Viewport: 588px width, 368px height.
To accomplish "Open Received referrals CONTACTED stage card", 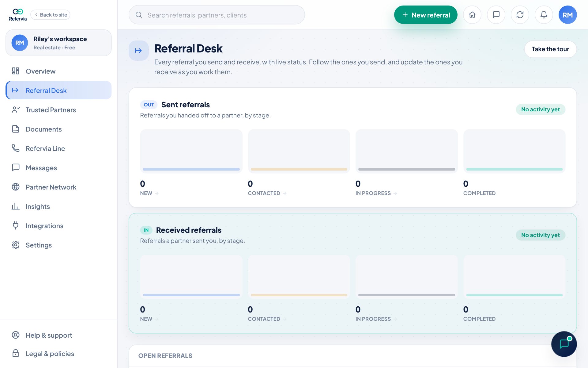I will click(299, 277).
